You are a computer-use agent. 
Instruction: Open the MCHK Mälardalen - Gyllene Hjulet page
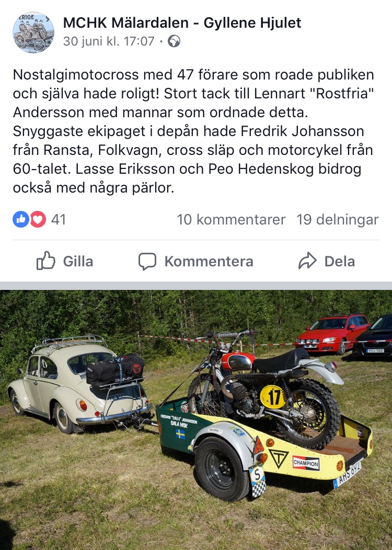(182, 23)
